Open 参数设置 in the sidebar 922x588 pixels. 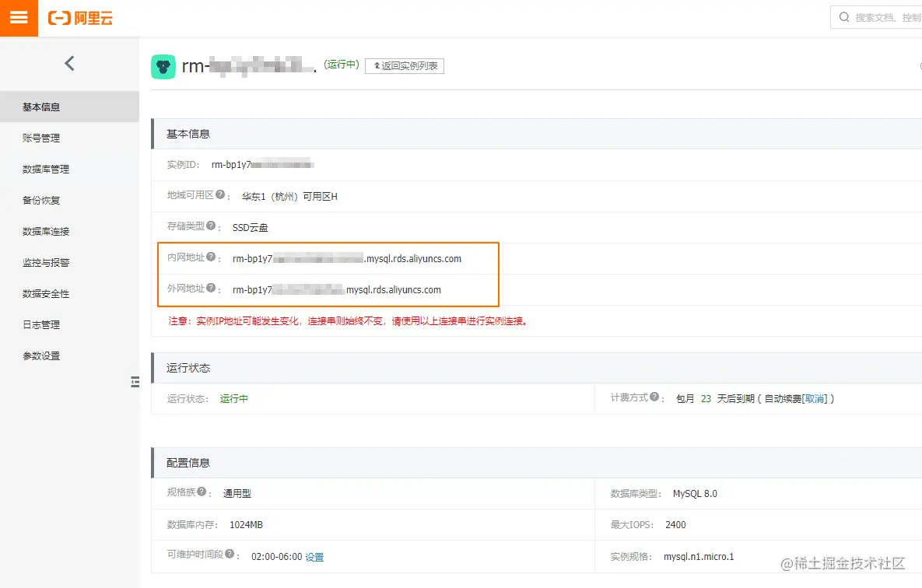(69, 355)
